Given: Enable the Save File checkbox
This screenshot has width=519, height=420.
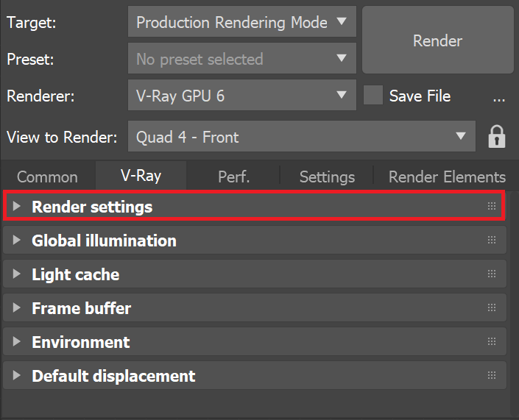Looking at the screenshot, I should (373, 95).
